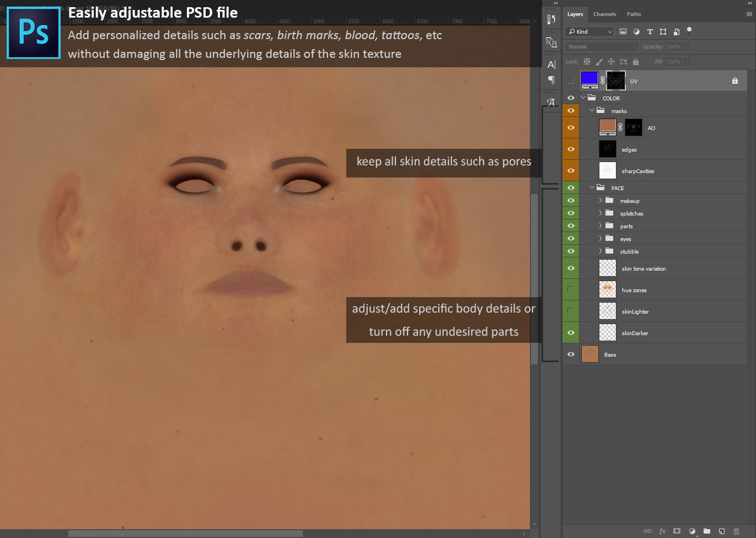Click the link layers icon
The height and width of the screenshot is (538, 756).
[647, 531]
